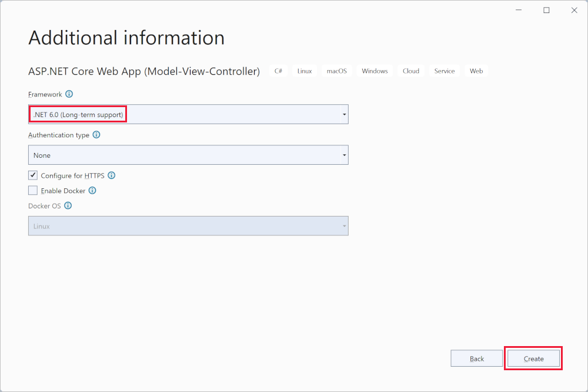588x392 pixels.
Task: Click the info icon beside Configure for HTTPS
Action: click(x=112, y=175)
